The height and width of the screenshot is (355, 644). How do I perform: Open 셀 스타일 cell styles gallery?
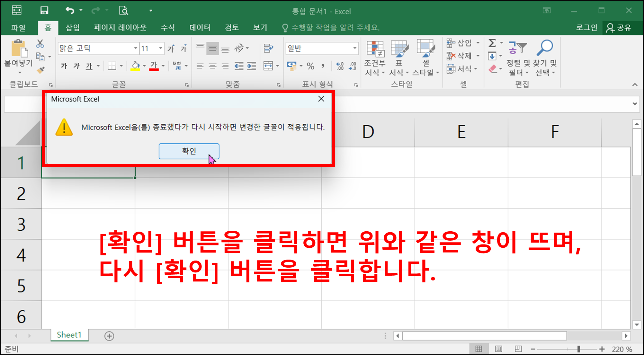426,58
